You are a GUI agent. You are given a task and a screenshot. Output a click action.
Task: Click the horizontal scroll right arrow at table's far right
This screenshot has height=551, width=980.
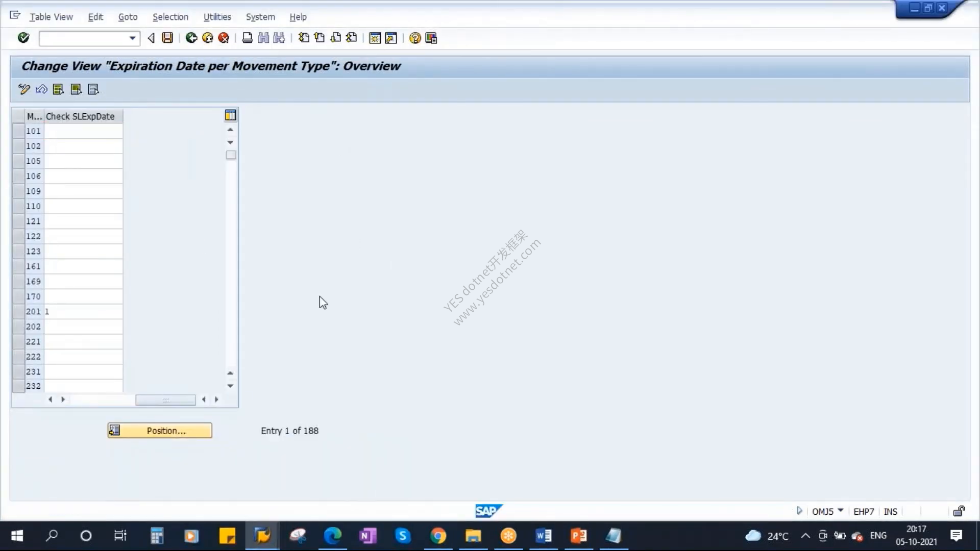[x=216, y=399]
